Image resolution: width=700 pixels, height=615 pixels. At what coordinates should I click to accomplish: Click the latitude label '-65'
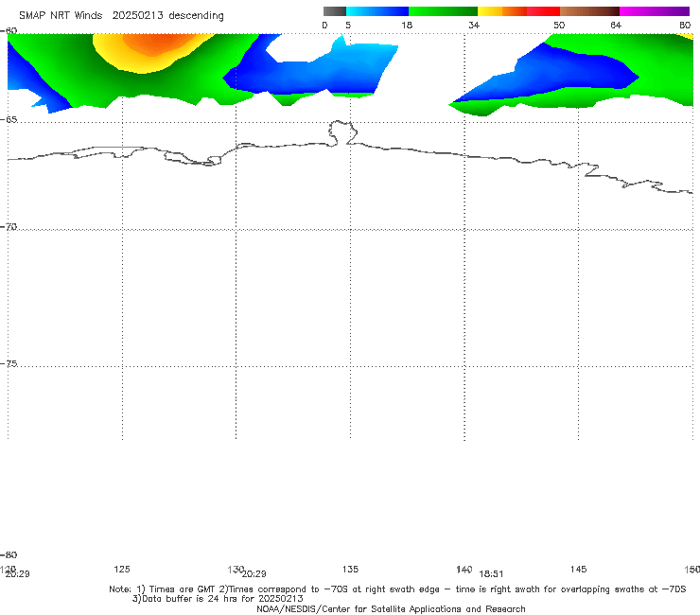[9, 120]
